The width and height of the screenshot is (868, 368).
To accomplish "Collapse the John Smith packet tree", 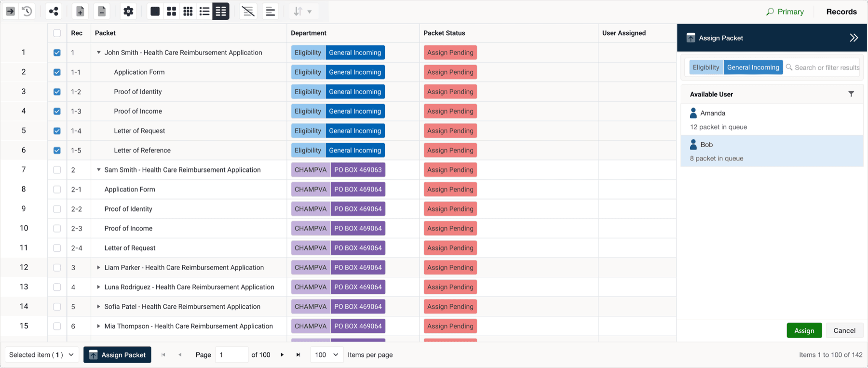I will [98, 53].
